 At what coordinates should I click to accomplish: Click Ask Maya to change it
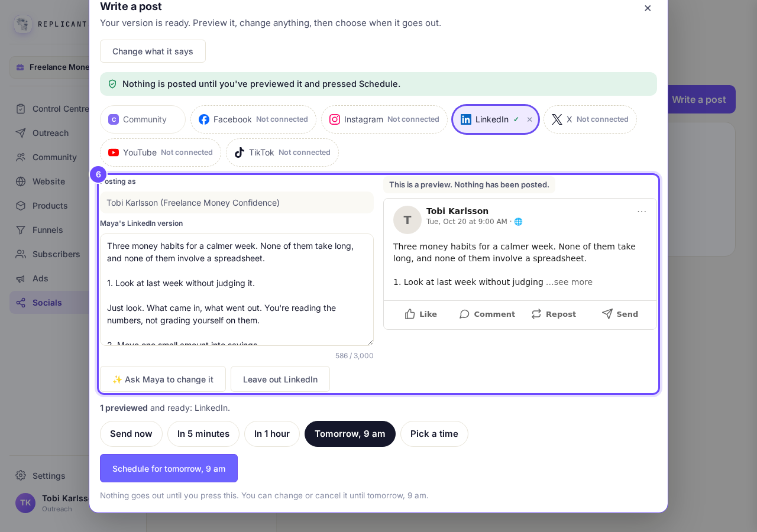[x=163, y=379]
